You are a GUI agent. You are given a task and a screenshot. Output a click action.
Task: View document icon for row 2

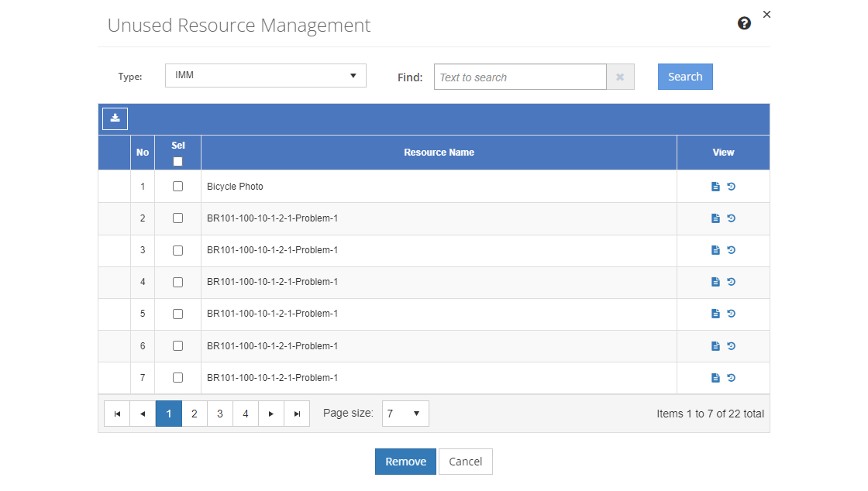click(715, 218)
